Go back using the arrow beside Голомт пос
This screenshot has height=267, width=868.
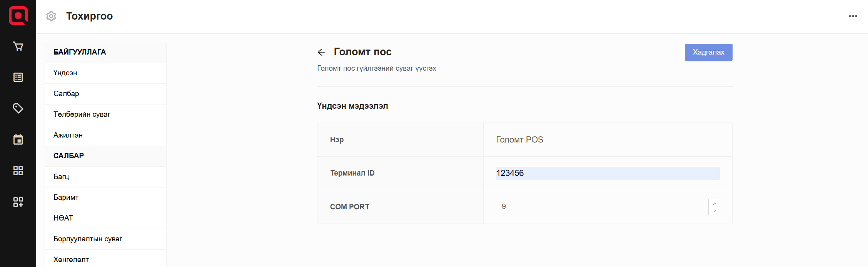pos(321,52)
